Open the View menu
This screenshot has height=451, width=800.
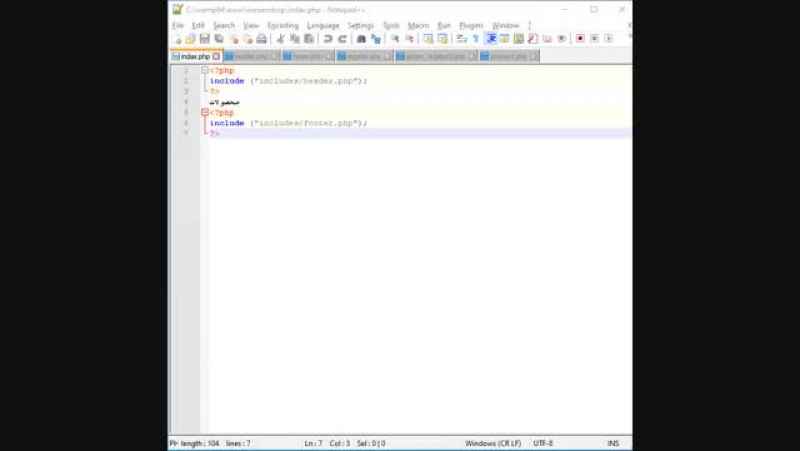251,26
